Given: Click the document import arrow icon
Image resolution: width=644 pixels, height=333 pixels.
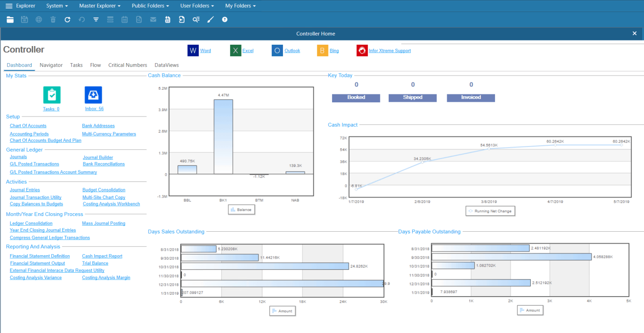Looking at the screenshot, I should pyautogui.click(x=182, y=19).
